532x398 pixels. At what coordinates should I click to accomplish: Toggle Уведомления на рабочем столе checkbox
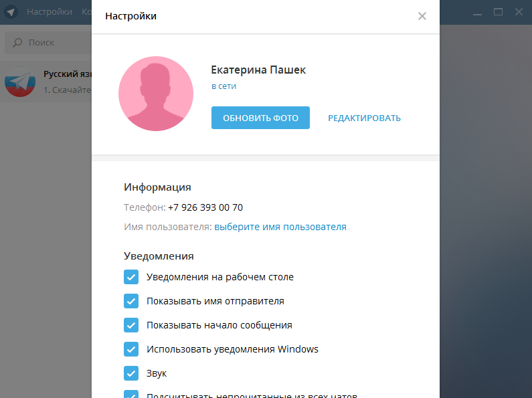click(x=131, y=277)
